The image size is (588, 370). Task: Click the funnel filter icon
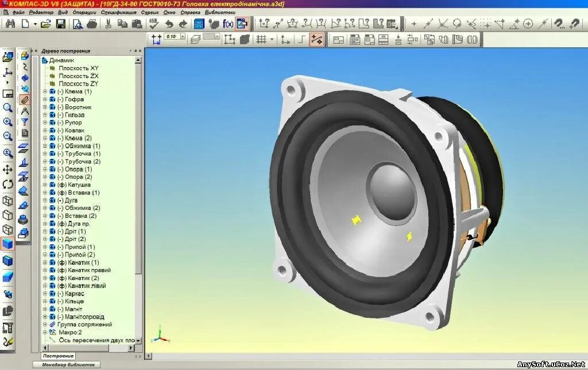click(x=24, y=122)
